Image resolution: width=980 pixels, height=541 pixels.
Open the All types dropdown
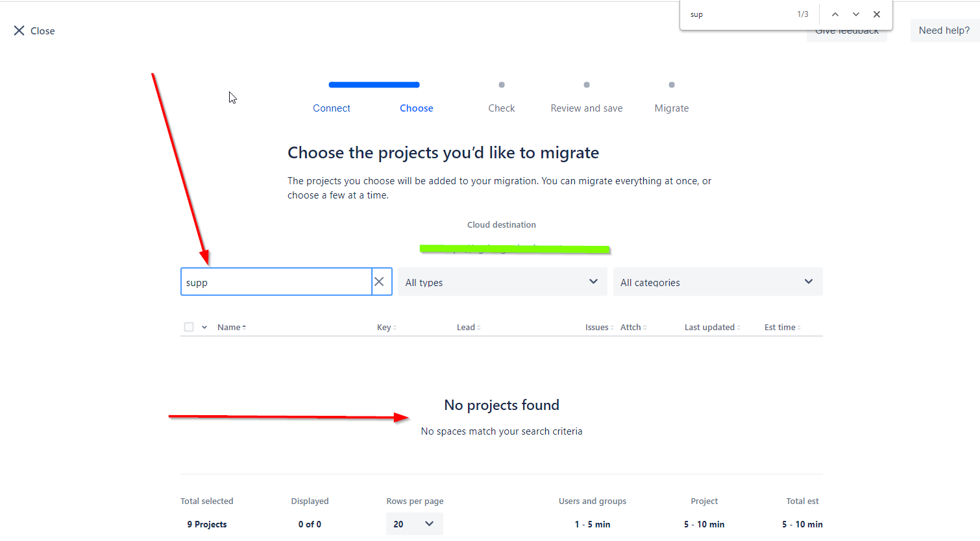[502, 282]
